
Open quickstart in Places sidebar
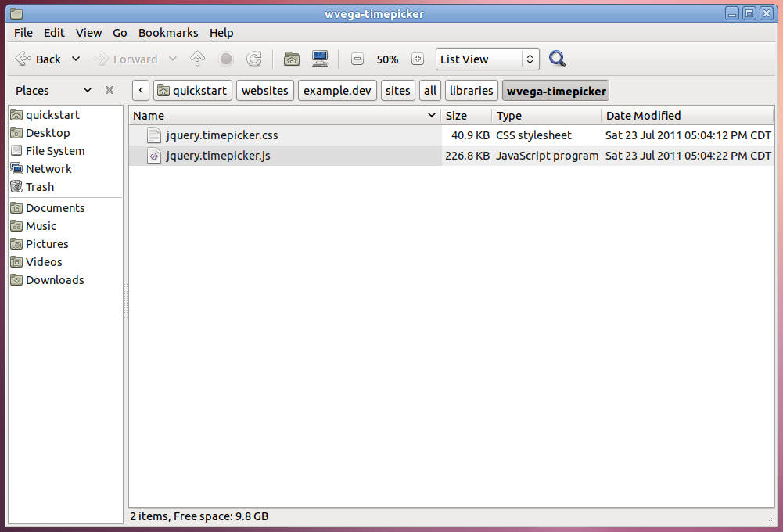(x=65, y=115)
